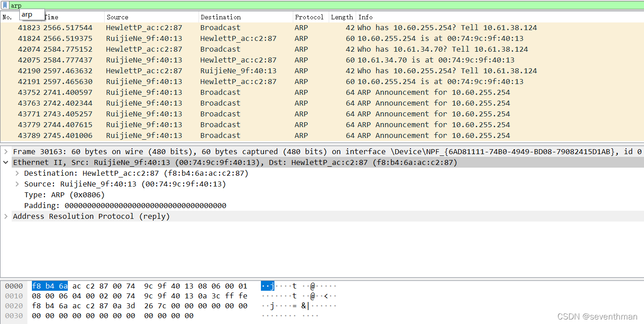Click the highlighted ASCII characters ··j
Viewport: 644px width, 324px height.
(268, 286)
